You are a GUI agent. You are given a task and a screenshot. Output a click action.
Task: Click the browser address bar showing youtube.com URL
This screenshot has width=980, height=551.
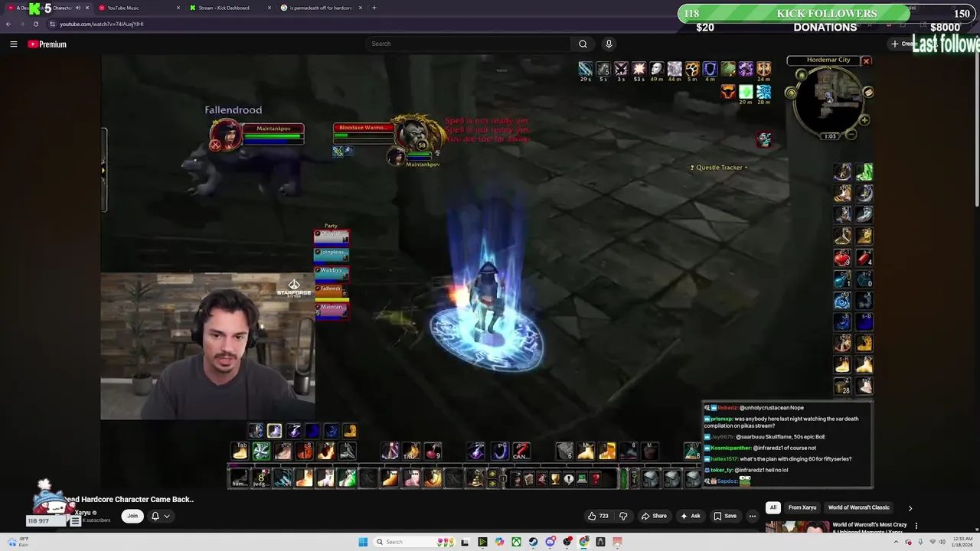point(101,24)
